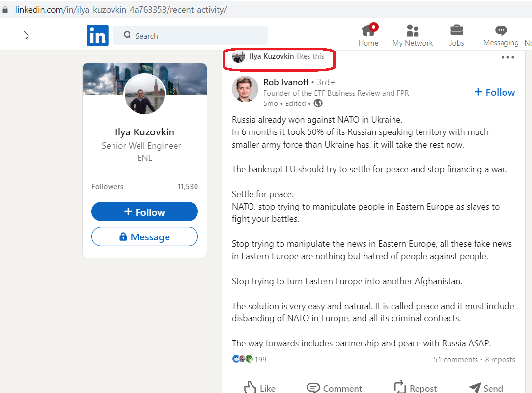532x393 pixels.
Task: Click the locked Message button
Action: [x=144, y=236]
